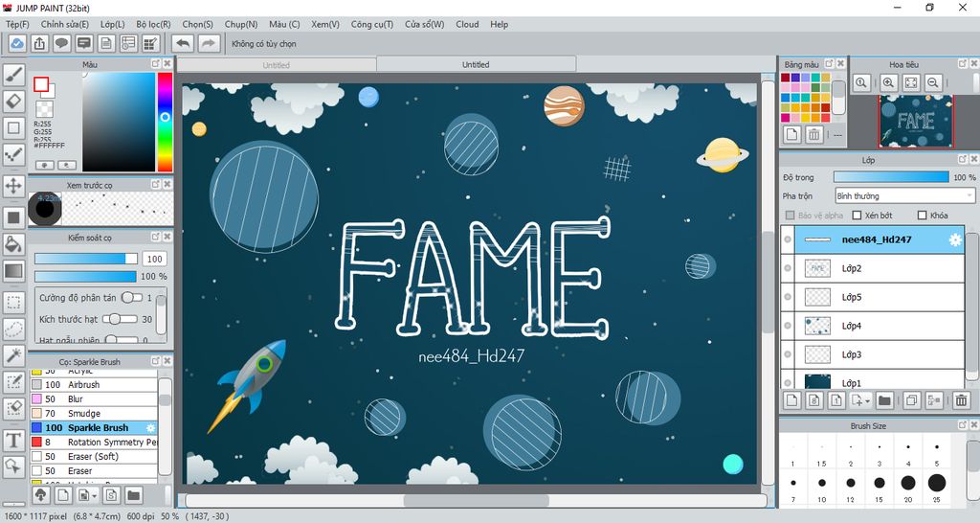
Task: Select the Smudge brush
Action: point(94,414)
